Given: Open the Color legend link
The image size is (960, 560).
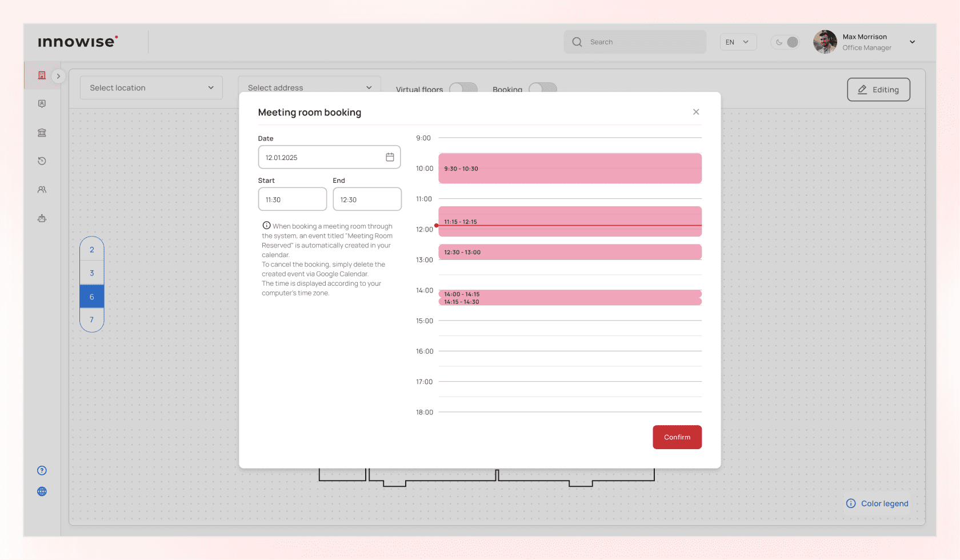Looking at the screenshot, I should [x=884, y=503].
